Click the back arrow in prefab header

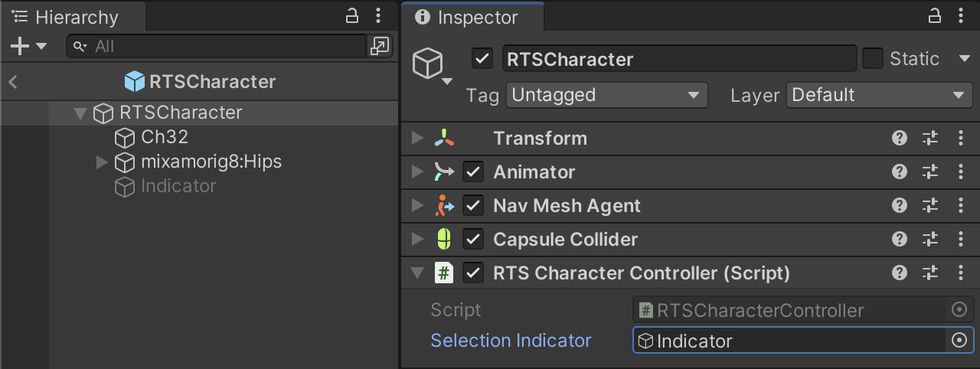point(13,82)
